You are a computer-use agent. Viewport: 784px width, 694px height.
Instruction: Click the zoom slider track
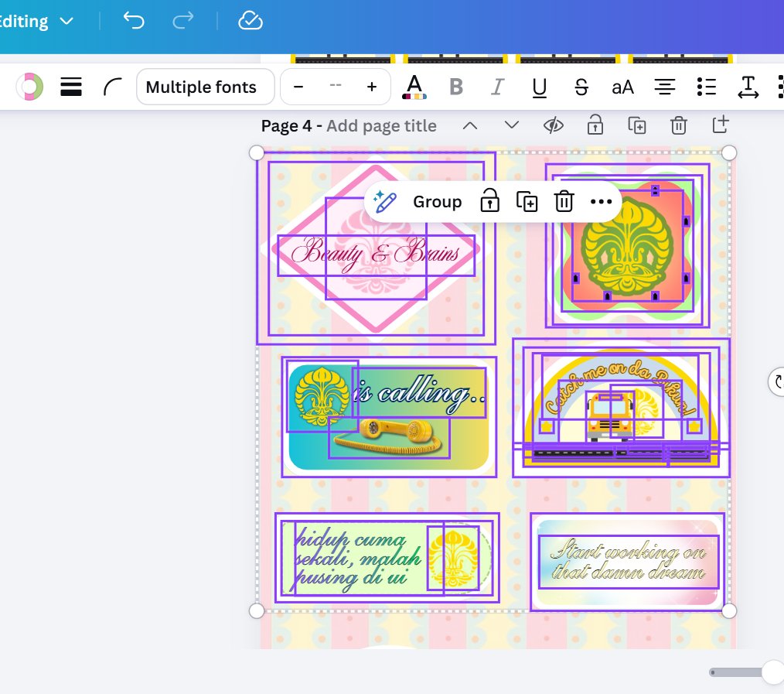click(735, 672)
